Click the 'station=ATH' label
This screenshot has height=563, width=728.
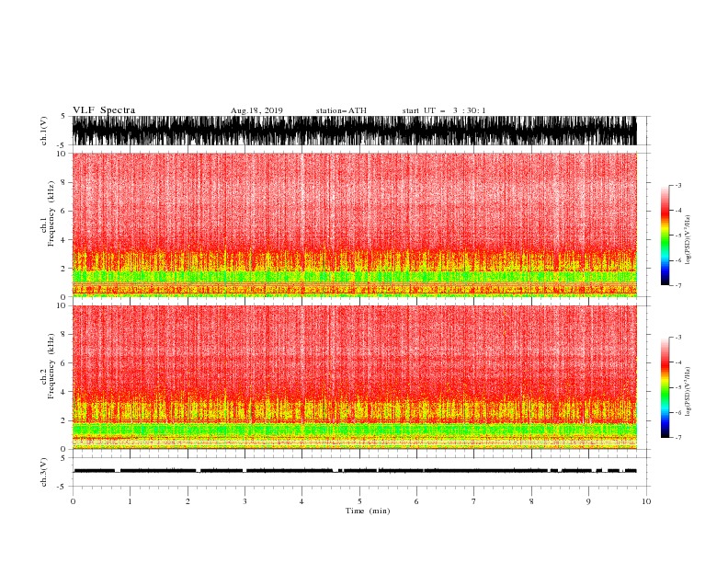[341, 110]
